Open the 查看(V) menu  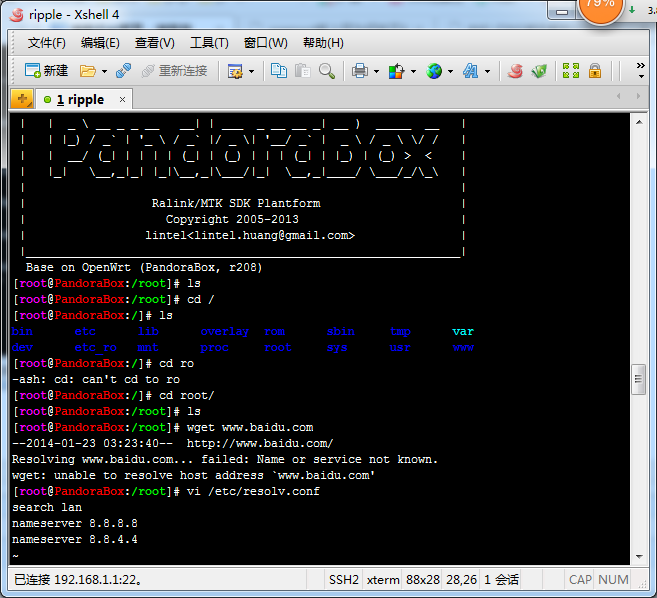pos(155,43)
